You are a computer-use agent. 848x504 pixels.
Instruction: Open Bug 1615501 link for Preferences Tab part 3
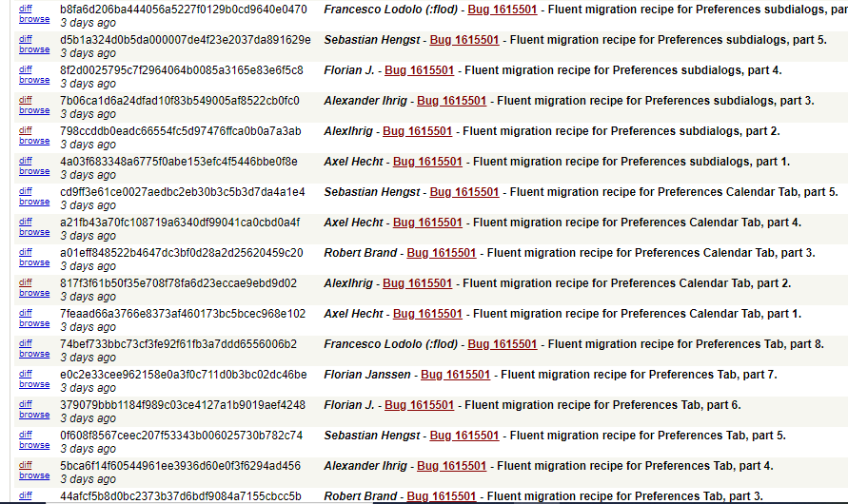441,496
